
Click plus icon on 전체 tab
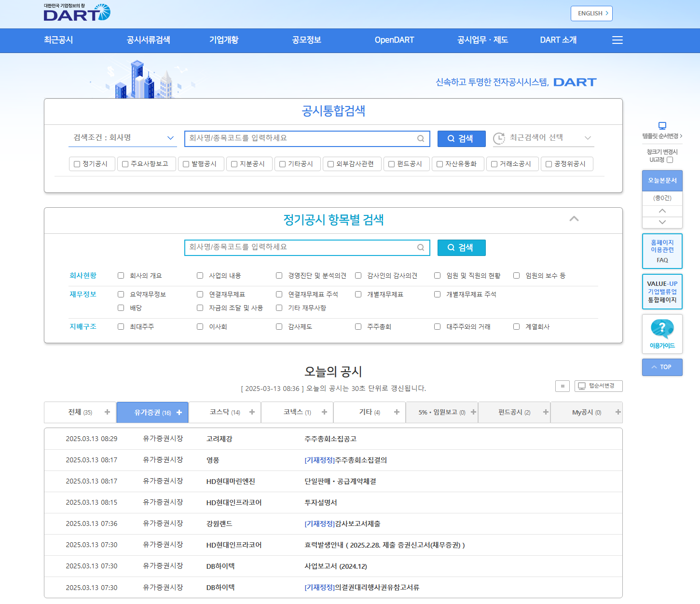pos(107,412)
